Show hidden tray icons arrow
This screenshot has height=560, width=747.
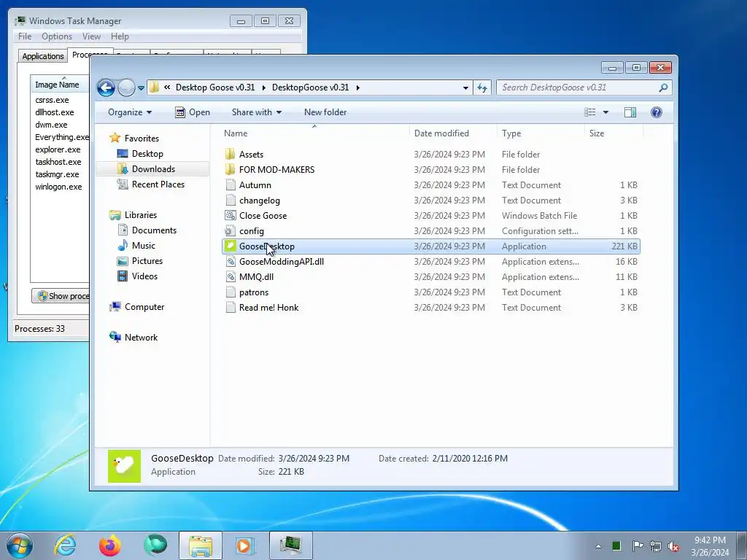598,546
